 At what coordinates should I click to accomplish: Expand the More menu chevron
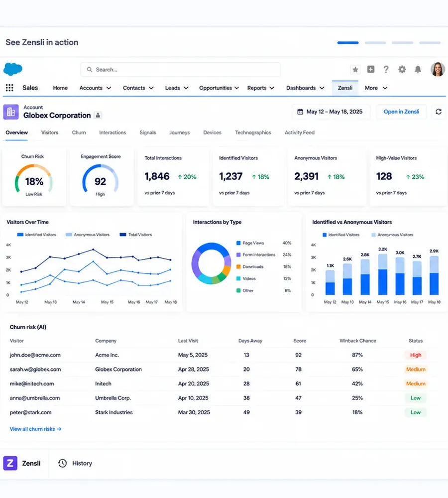point(385,88)
